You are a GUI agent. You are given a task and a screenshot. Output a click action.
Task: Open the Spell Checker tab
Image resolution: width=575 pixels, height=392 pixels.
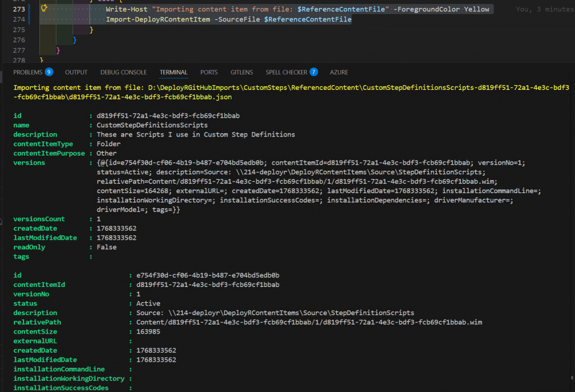click(x=286, y=72)
